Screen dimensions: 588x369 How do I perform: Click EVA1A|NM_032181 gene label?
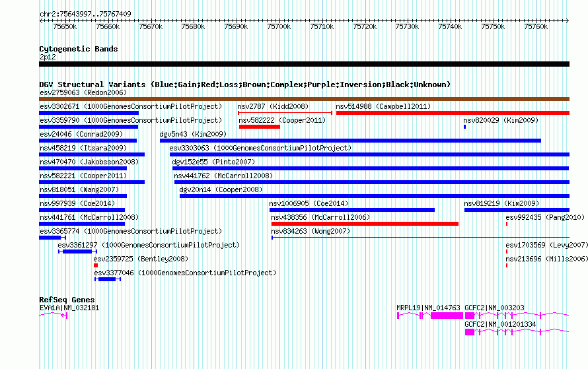point(69,308)
